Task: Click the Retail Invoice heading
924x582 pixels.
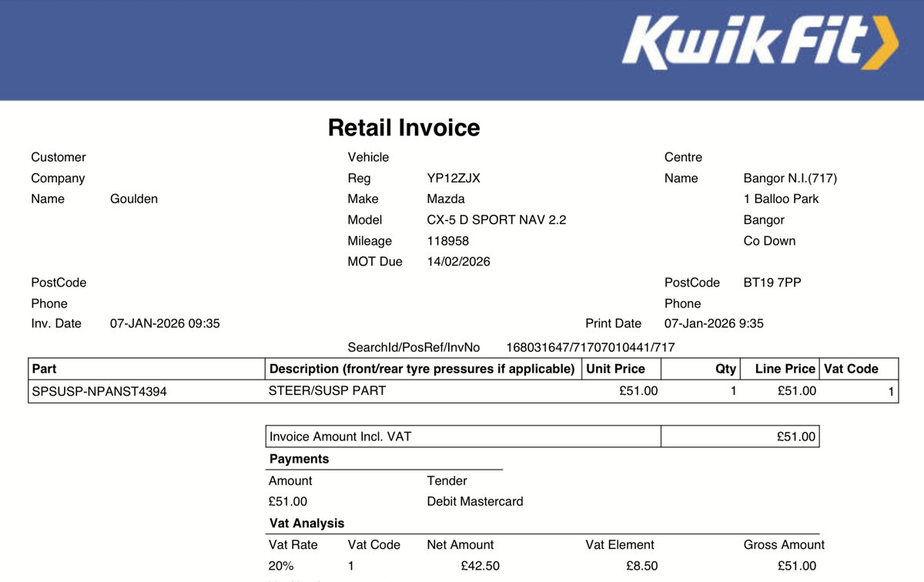Action: (403, 128)
